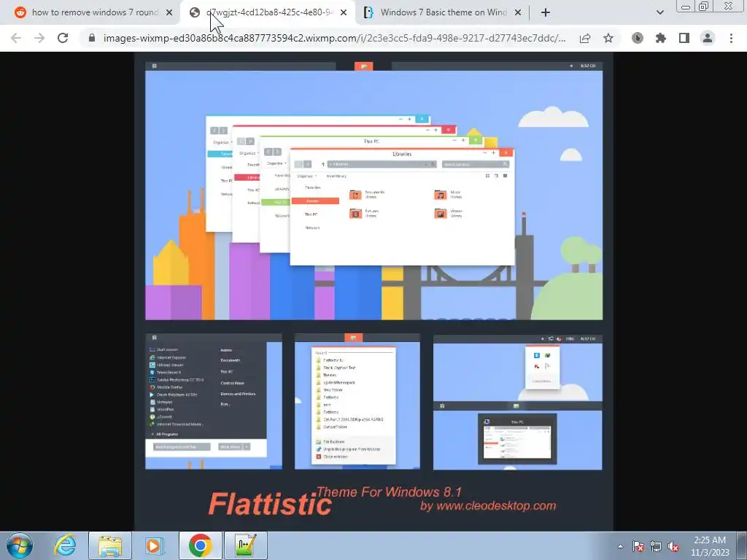Image resolution: width=747 pixels, height=560 pixels.
Task: Open Action Center flag icon
Action: point(638,546)
